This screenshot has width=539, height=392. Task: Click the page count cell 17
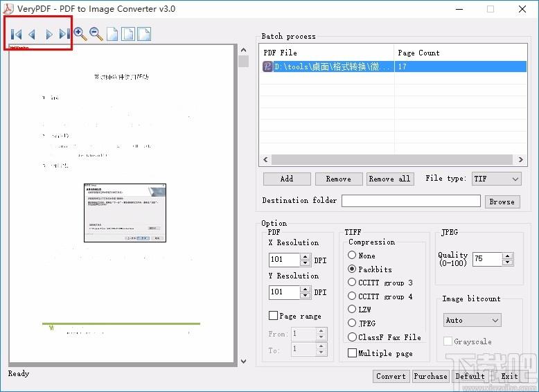coord(460,66)
